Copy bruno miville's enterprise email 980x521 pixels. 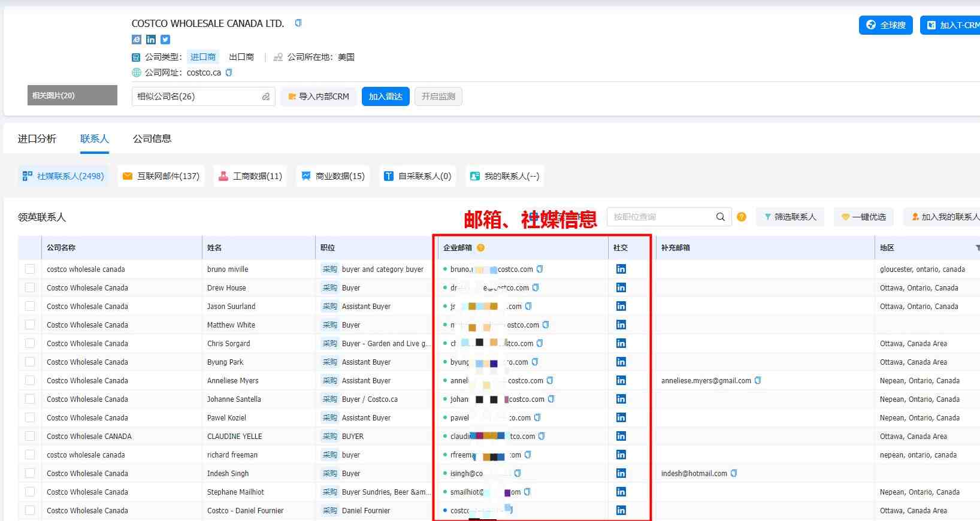coord(540,269)
